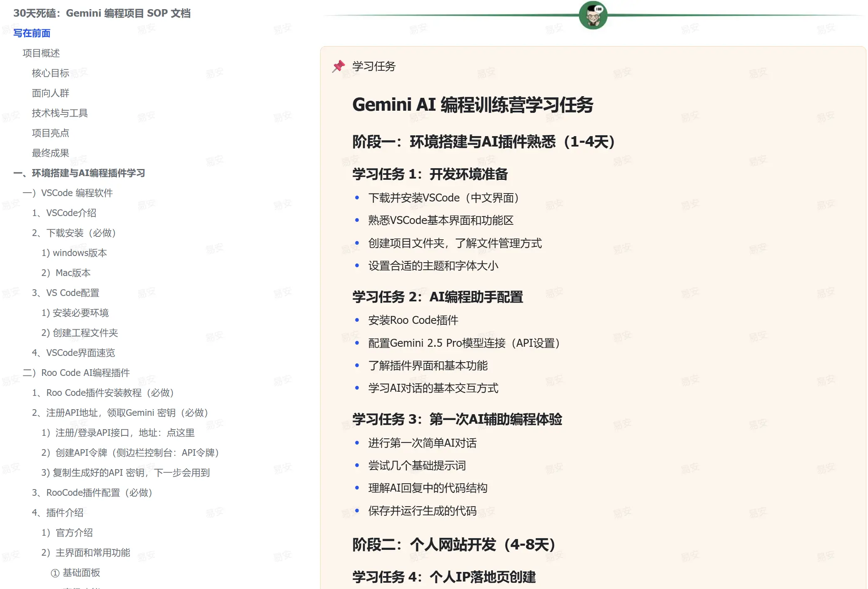Click bullet 了解插件界面和基本功能
The height and width of the screenshot is (589, 868).
coord(428,365)
